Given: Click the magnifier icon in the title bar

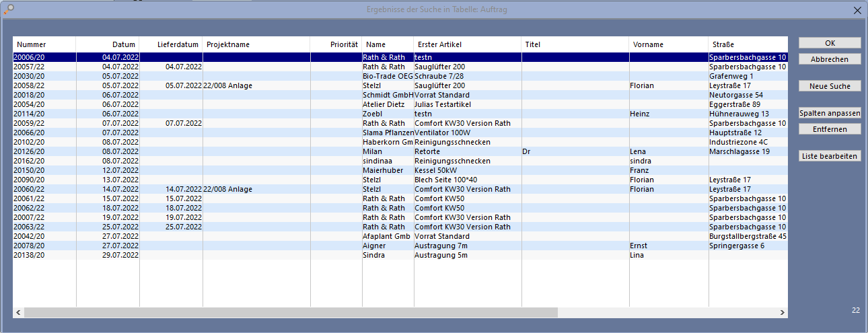Looking at the screenshot, I should click(x=8, y=9).
